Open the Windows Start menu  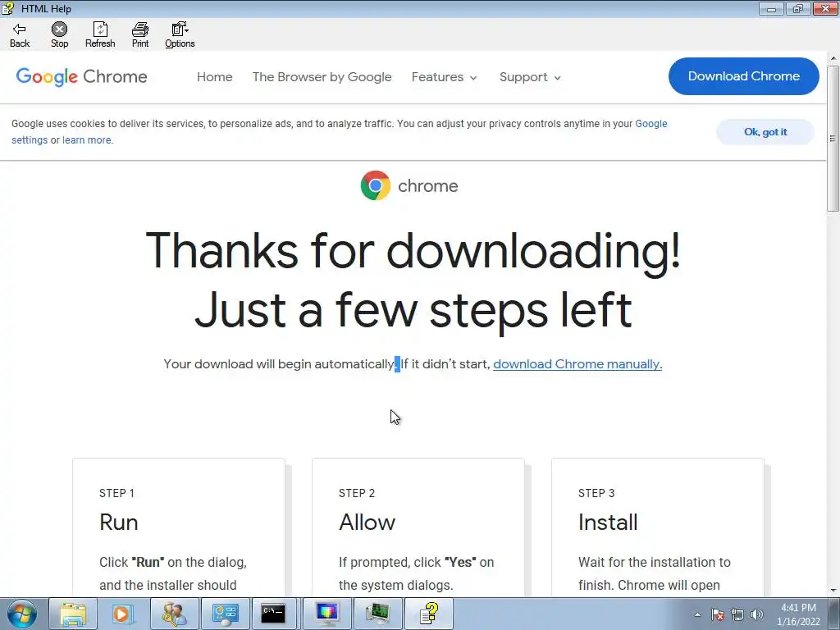point(22,614)
